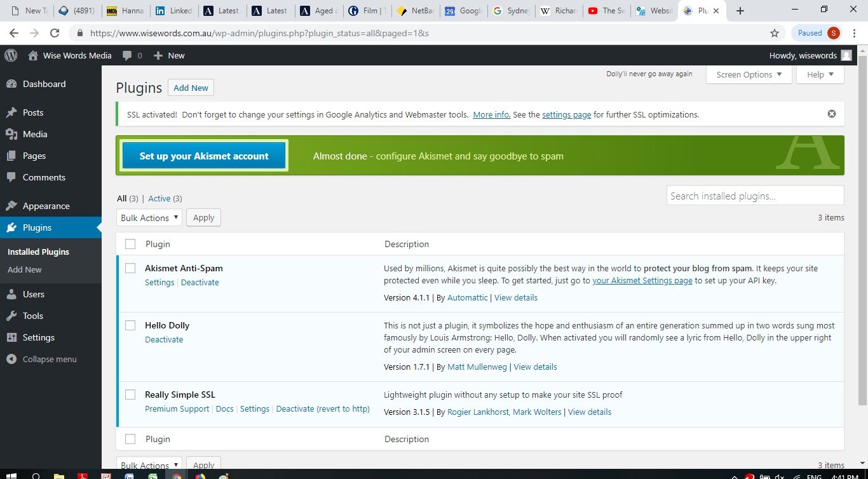The image size is (868, 479).
Task: Click the page vertical scrollbar
Action: tap(862, 229)
